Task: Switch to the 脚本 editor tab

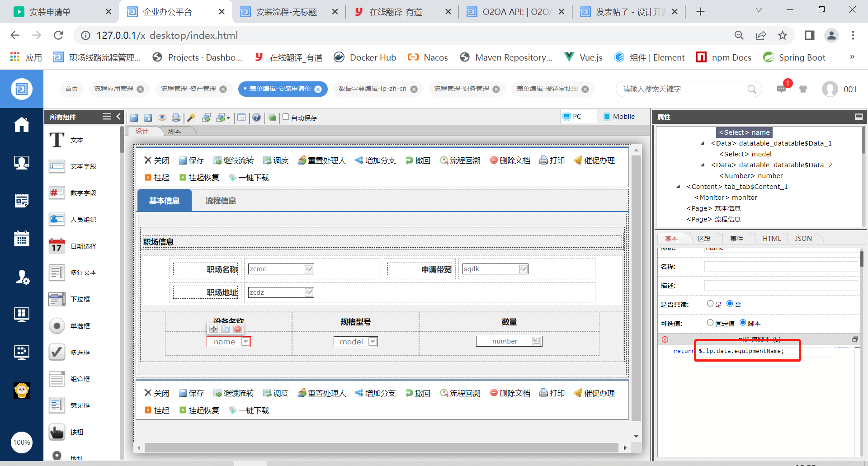Action: 175,132
